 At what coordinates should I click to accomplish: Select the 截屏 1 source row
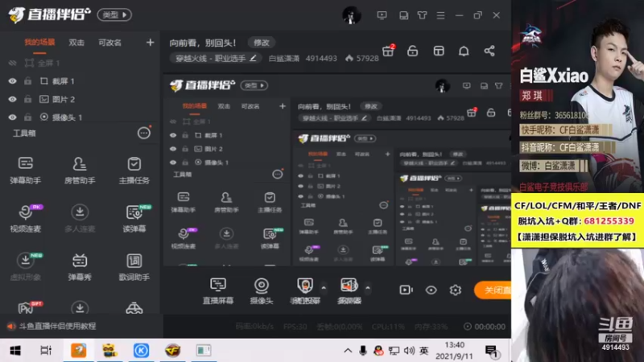tap(80, 81)
